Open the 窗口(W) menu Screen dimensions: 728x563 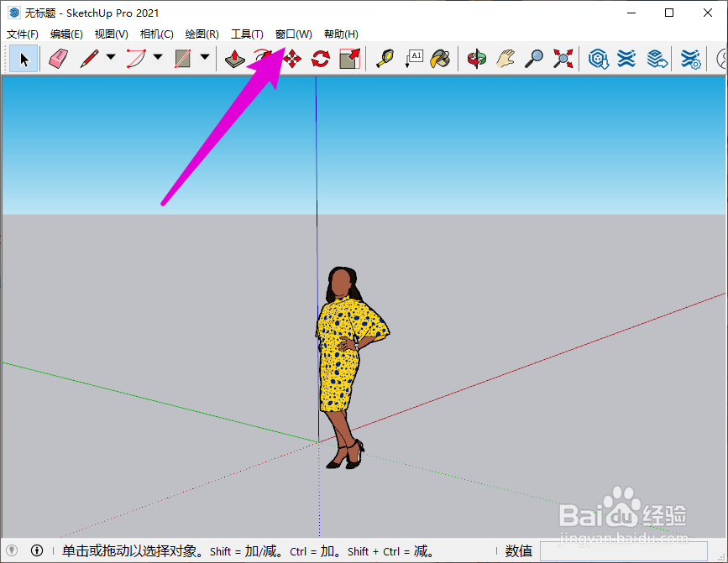click(x=293, y=34)
